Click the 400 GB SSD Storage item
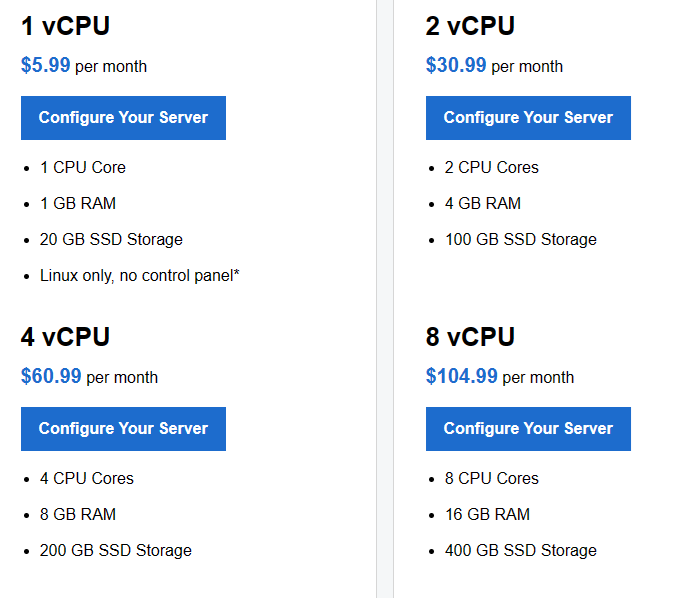681x598 pixels. (x=520, y=551)
